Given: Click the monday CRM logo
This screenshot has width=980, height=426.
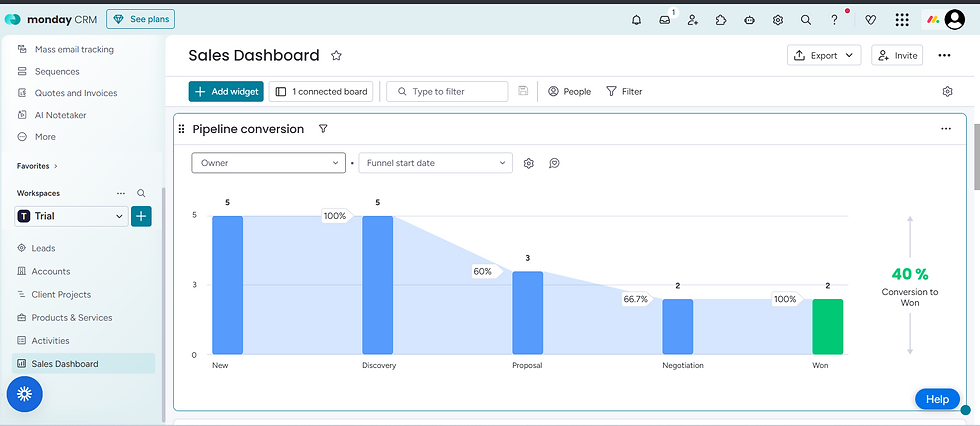Looking at the screenshot, I should tap(51, 19).
